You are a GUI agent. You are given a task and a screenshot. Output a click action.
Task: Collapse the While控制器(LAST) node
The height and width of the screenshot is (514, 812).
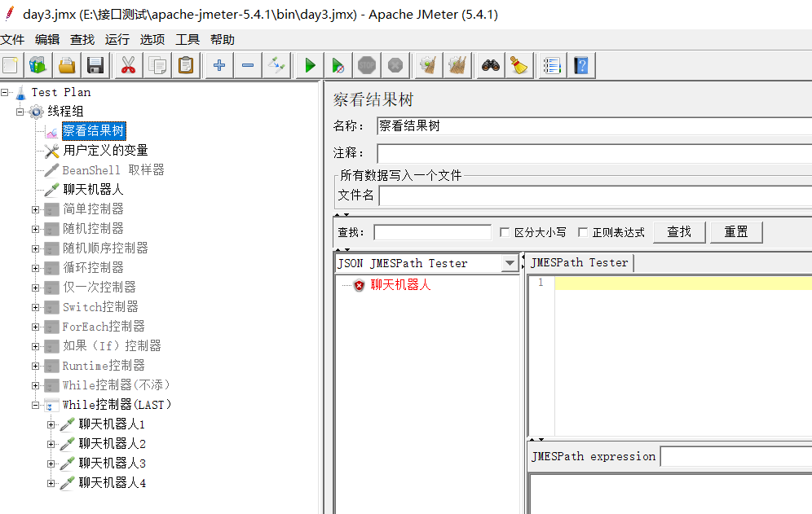[35, 406]
